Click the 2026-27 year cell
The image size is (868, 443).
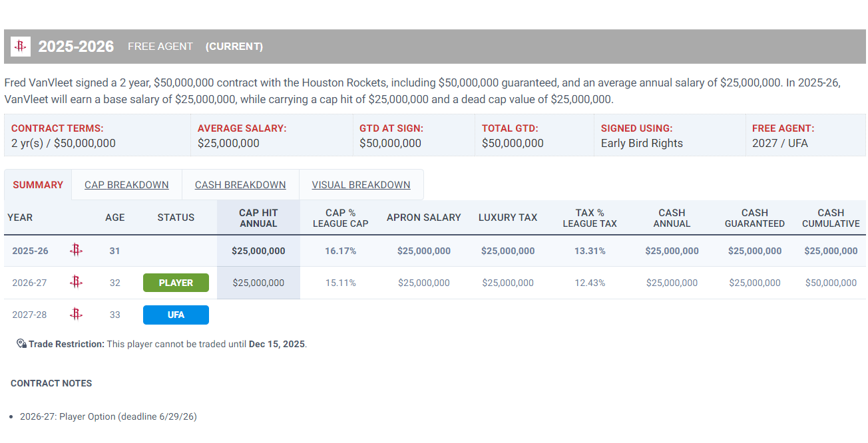pos(30,283)
